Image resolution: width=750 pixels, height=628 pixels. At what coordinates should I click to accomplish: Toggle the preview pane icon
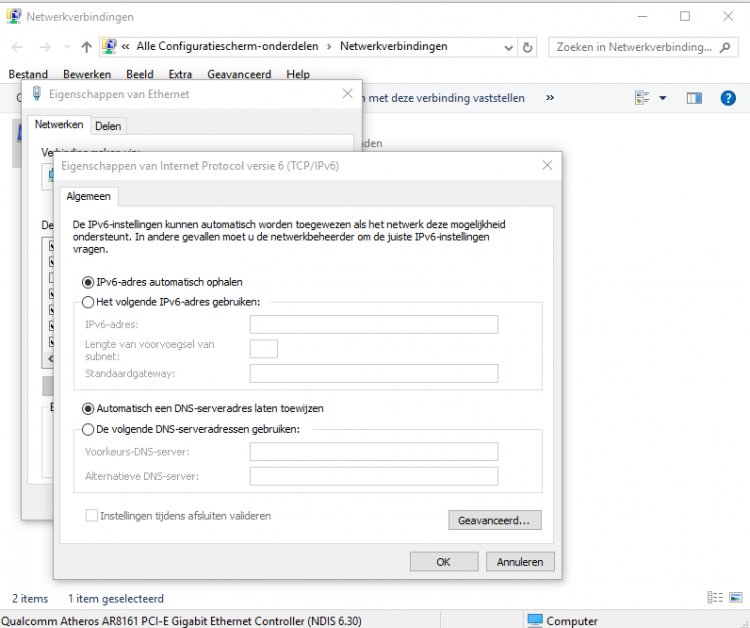pos(695,98)
